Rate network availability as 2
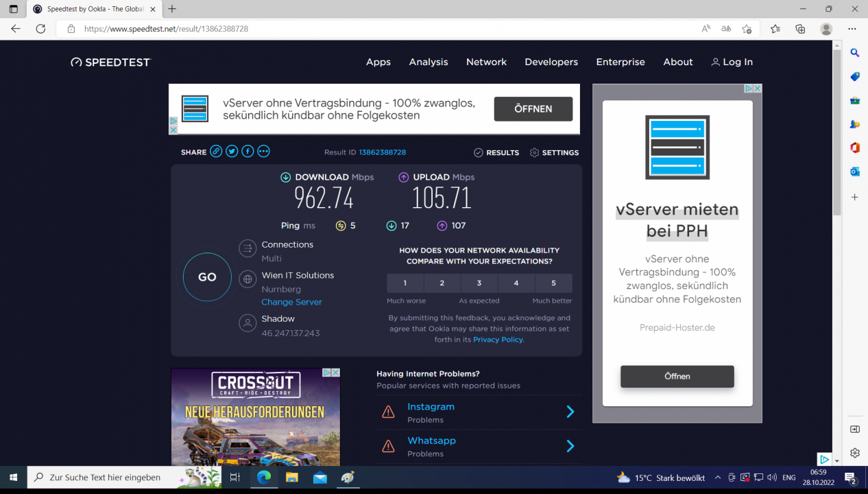The height and width of the screenshot is (494, 868). [x=442, y=283]
